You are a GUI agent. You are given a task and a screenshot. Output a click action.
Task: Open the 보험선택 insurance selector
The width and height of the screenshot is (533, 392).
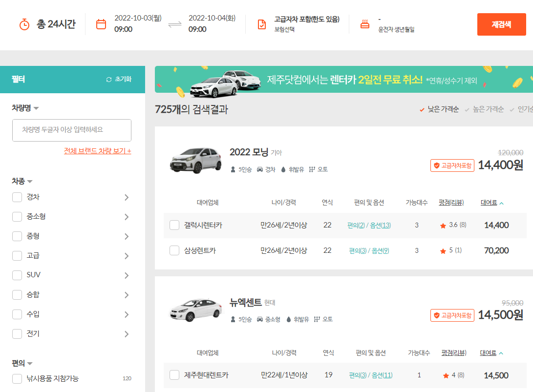click(307, 24)
